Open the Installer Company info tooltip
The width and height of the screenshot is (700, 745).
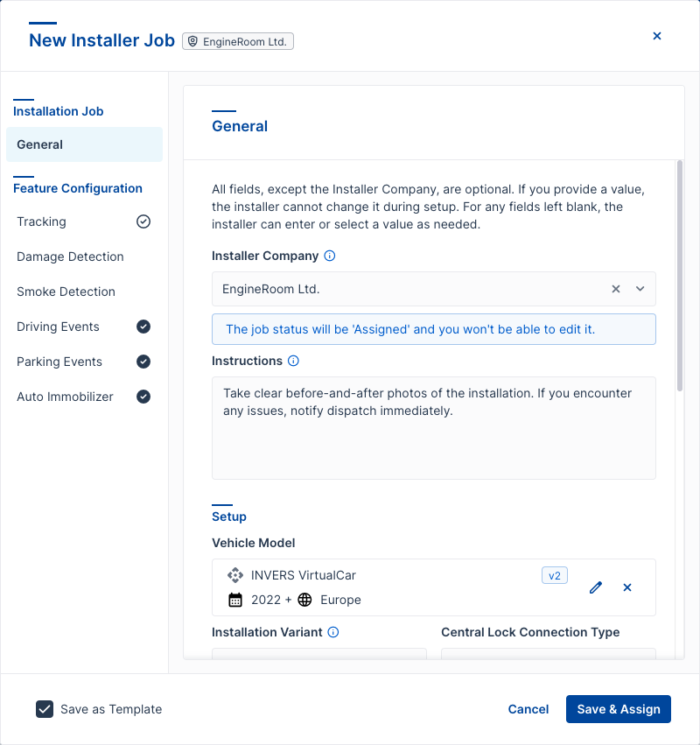coord(328,256)
